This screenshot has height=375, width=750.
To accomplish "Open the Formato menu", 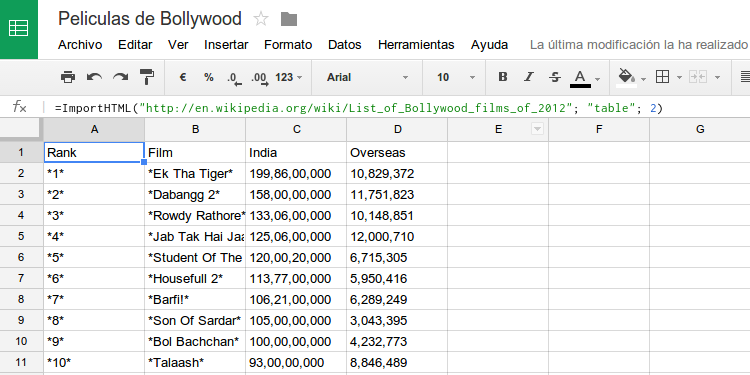I will [x=288, y=45].
